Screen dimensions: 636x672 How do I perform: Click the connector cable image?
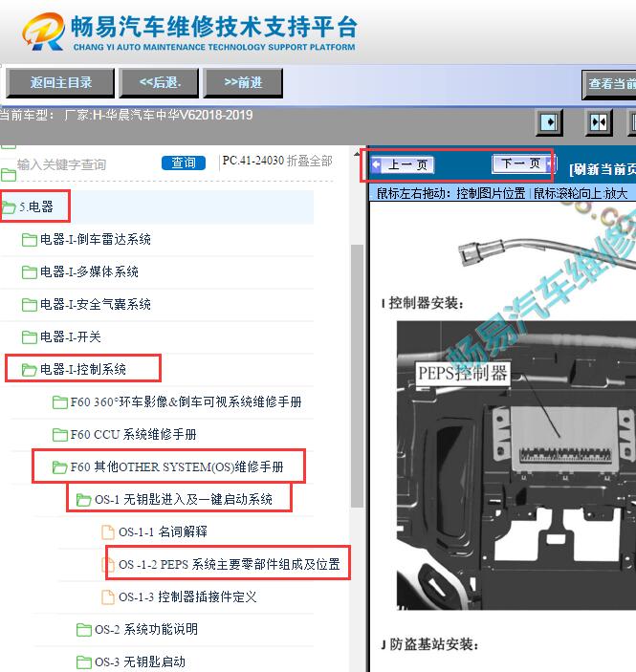click(x=547, y=251)
